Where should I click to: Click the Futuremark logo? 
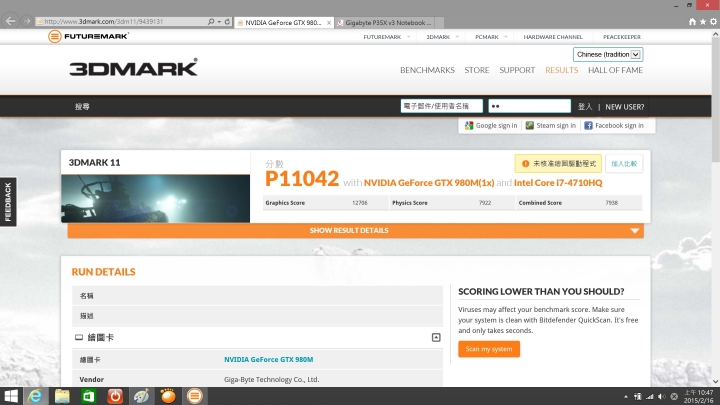(89, 36)
